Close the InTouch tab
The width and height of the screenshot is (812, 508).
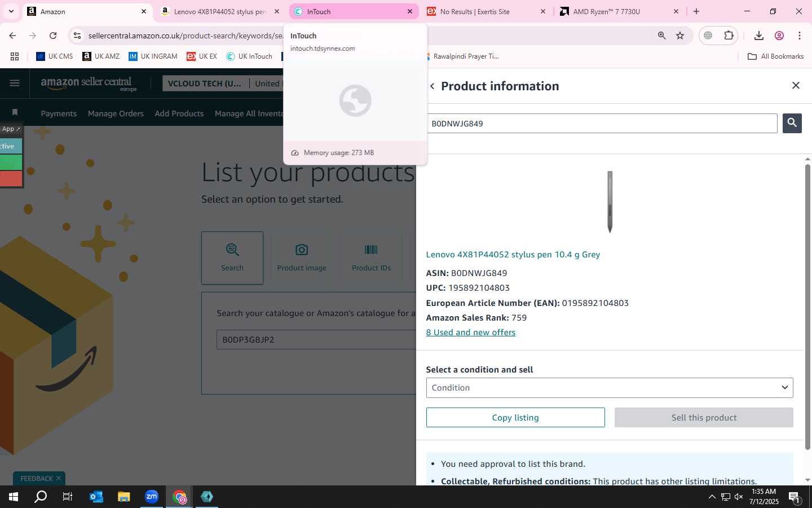point(410,11)
